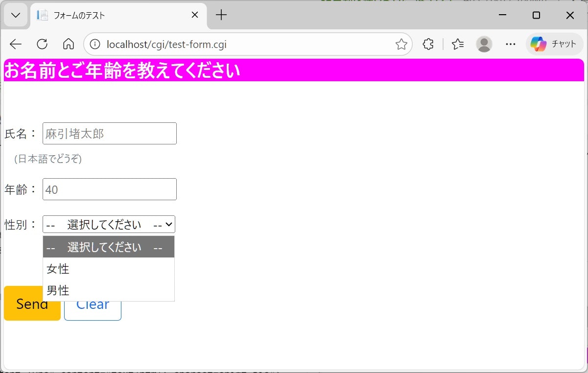The image size is (588, 373).
Task: Open a new tab with plus button
Action: click(221, 15)
